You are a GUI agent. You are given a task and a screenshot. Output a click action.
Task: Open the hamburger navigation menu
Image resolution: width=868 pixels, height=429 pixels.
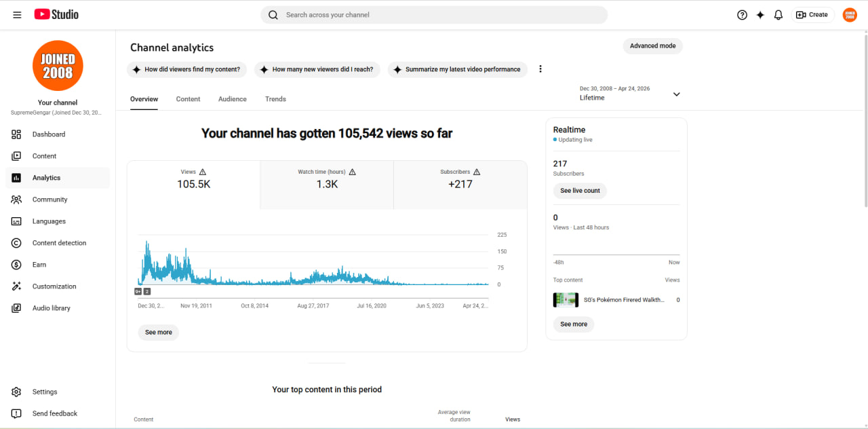click(x=17, y=14)
